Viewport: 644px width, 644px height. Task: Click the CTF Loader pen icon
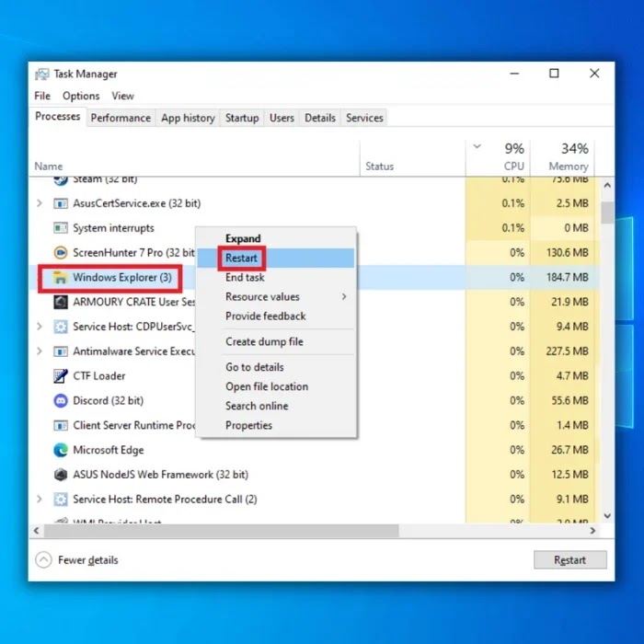coord(61,375)
